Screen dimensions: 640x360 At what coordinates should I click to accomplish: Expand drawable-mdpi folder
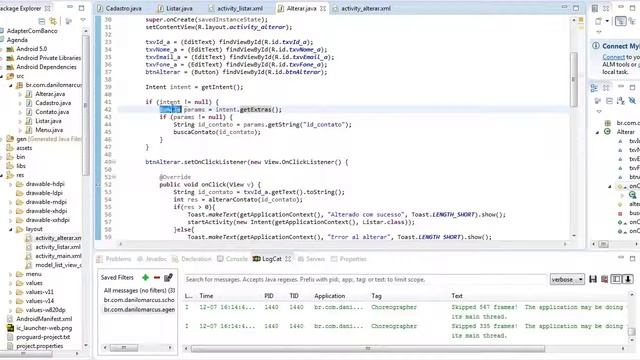[x=11, y=202]
